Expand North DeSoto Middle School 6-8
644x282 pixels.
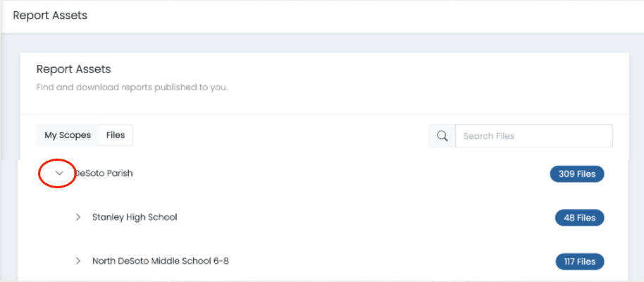click(78, 261)
